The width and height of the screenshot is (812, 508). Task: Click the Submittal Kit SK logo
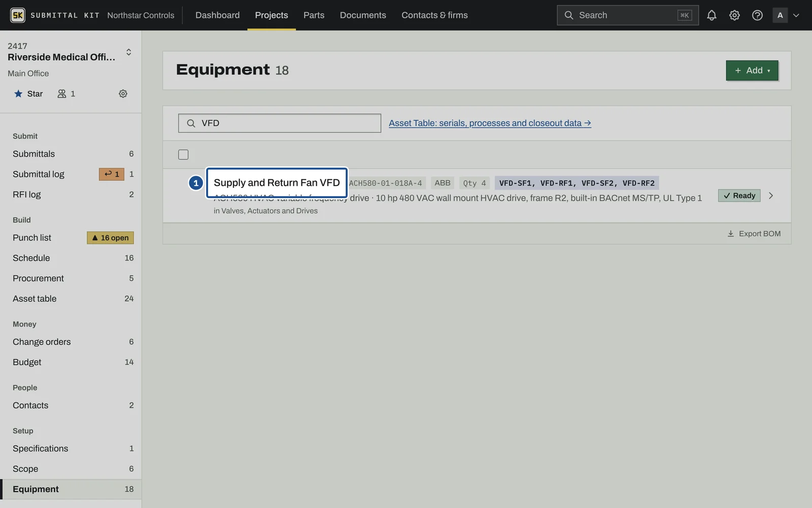(18, 15)
